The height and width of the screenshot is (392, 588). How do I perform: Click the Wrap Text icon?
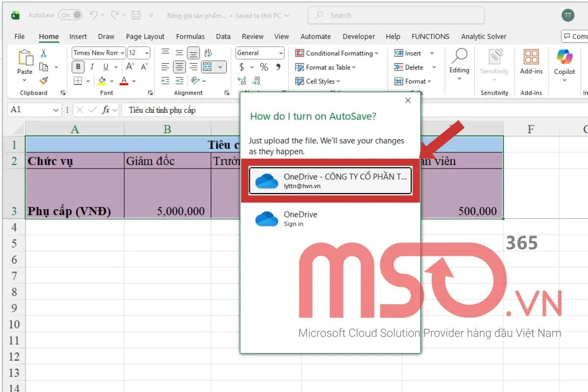point(208,53)
